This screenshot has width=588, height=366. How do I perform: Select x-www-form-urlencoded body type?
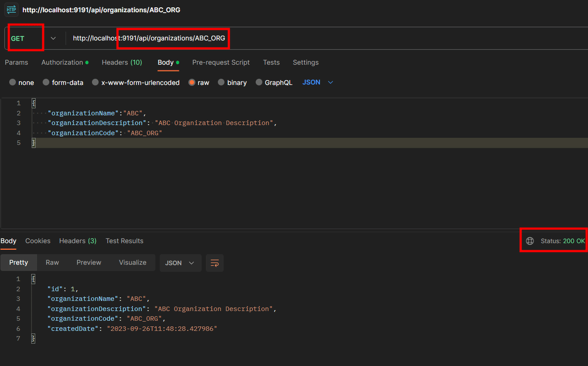click(136, 82)
